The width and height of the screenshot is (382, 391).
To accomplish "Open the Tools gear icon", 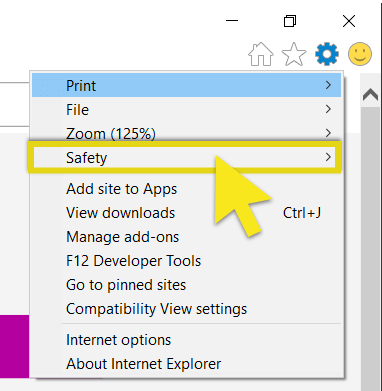I will pyautogui.click(x=327, y=54).
